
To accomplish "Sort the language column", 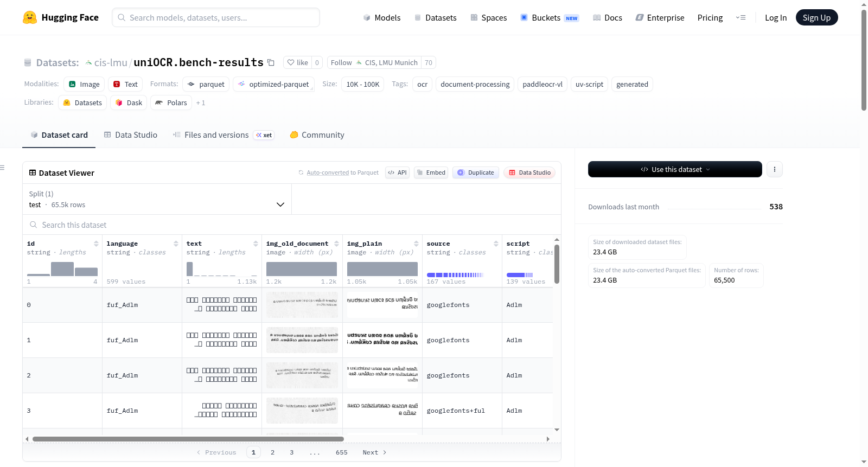I will click(176, 244).
